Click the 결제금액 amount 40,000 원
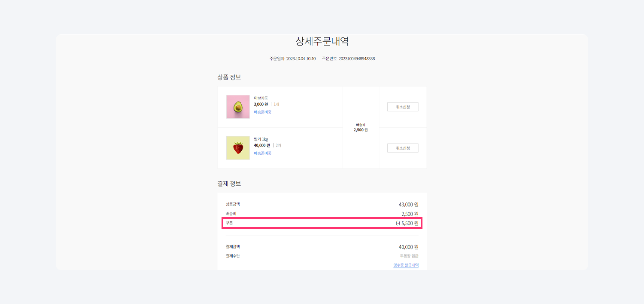This screenshot has width=644, height=304. click(x=408, y=247)
